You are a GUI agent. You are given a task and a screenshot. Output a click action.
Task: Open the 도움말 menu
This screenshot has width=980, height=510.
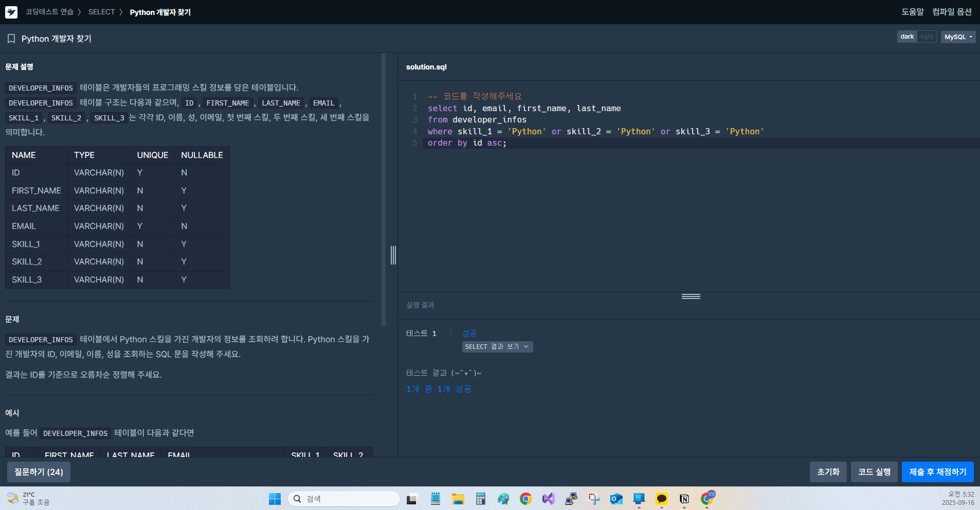point(912,12)
